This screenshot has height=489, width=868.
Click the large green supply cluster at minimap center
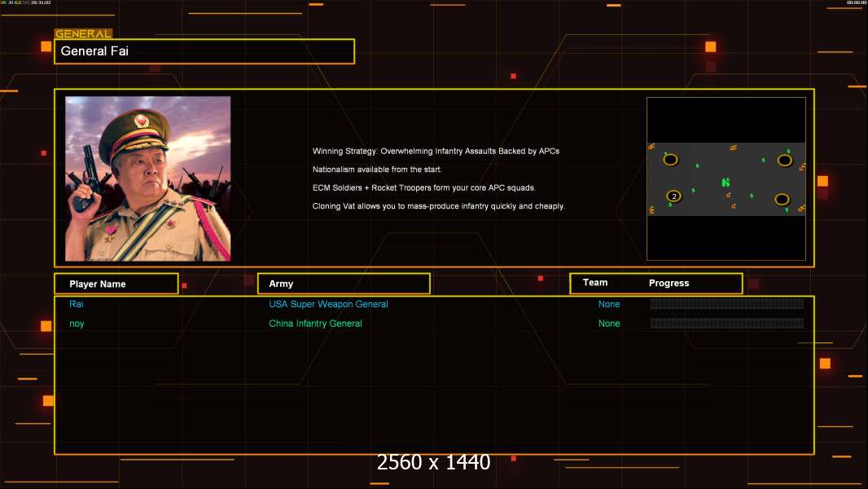click(726, 182)
